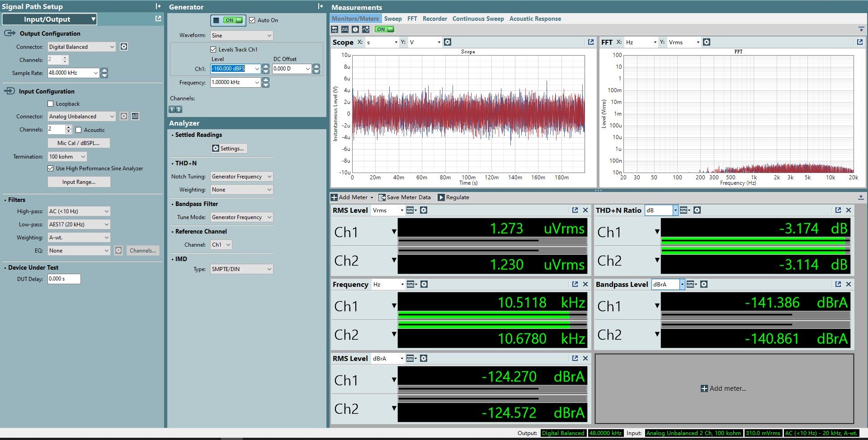Switch to the Sweep tab
This screenshot has width=868, height=440.
(x=393, y=19)
